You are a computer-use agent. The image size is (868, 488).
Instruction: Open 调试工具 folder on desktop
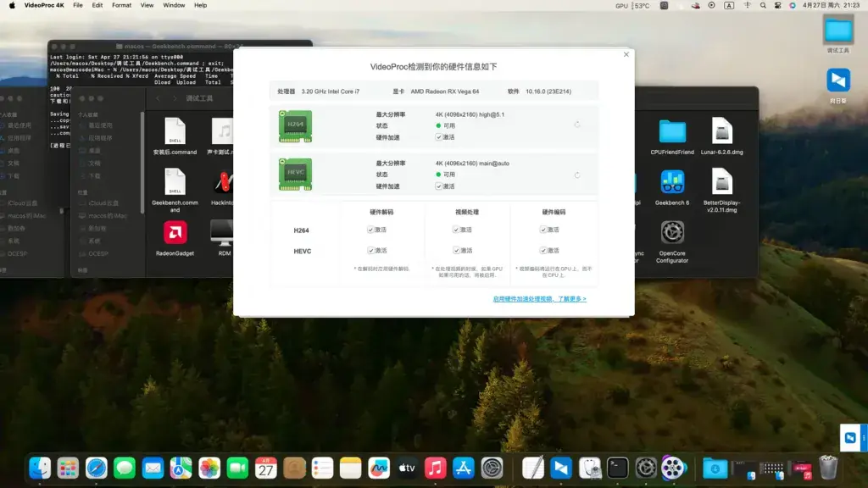(838, 34)
